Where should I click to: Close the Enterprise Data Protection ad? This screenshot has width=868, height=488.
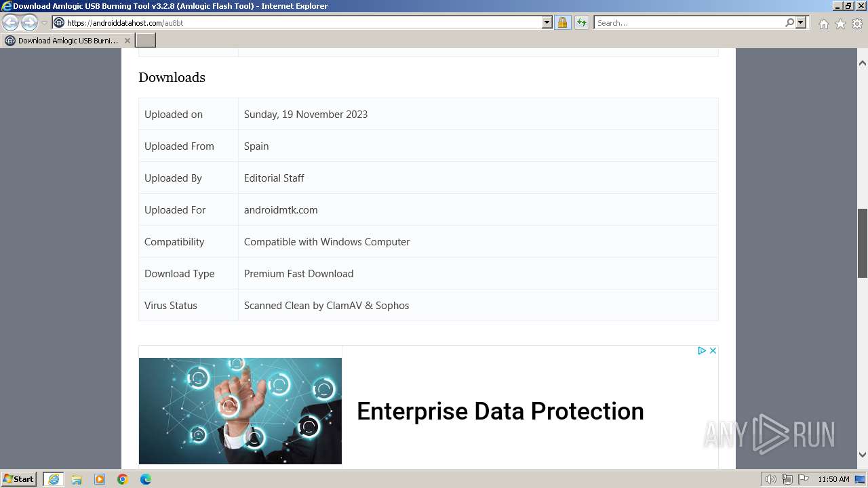click(x=713, y=350)
